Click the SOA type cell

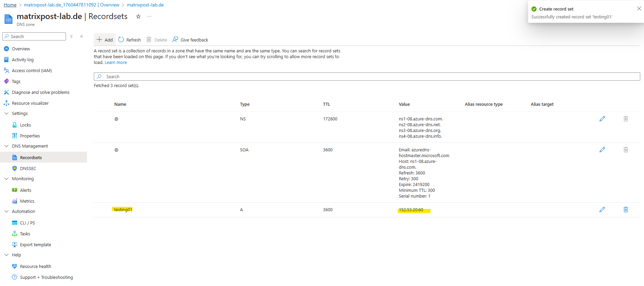pos(244,150)
